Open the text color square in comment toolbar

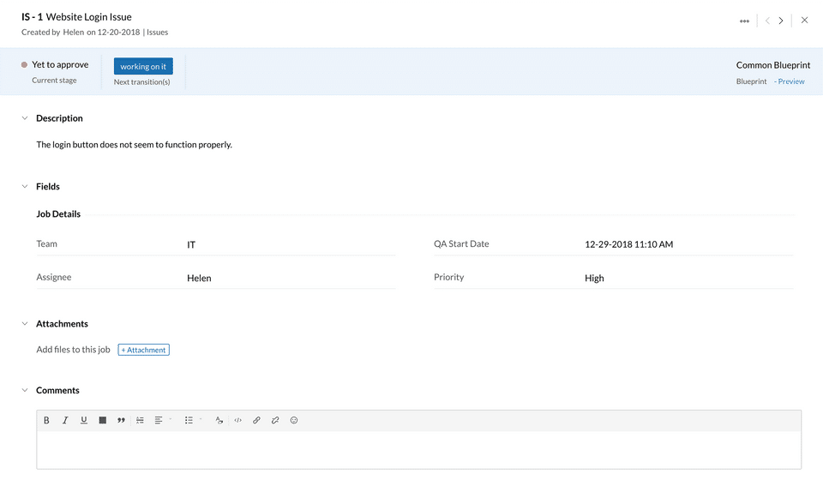point(102,420)
